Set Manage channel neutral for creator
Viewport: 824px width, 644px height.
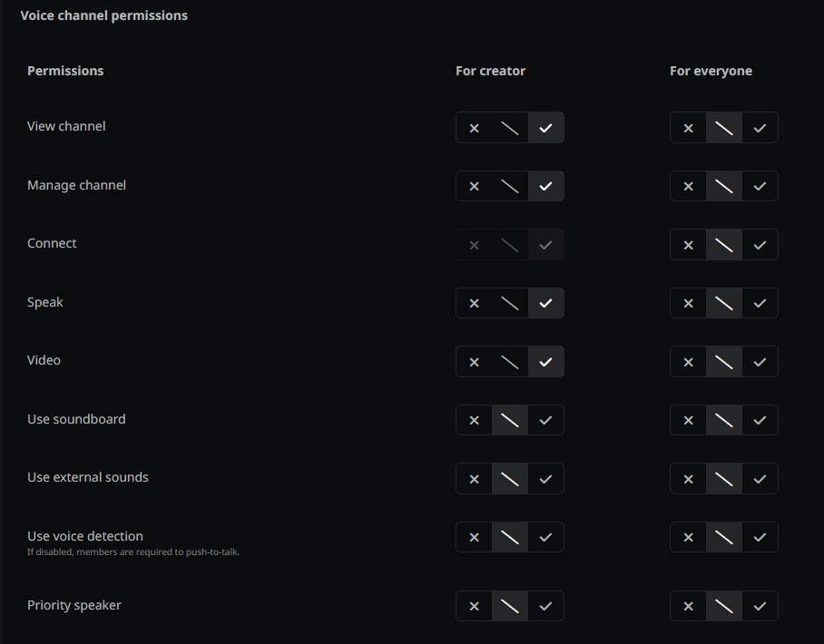(x=510, y=186)
